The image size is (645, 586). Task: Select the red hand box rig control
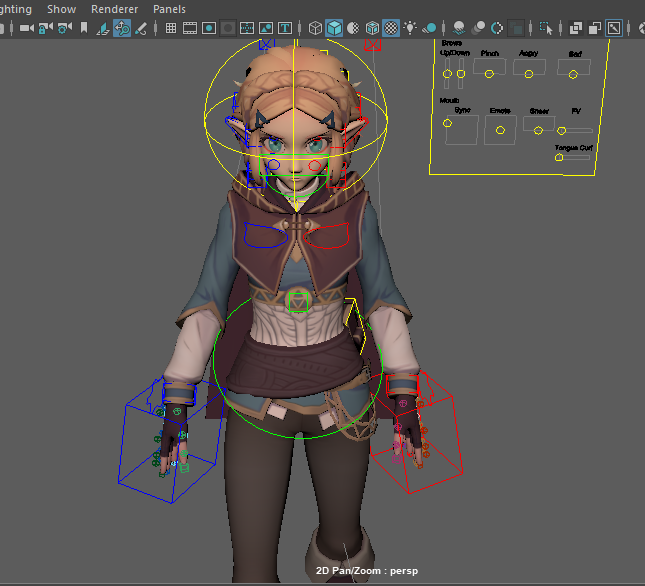(417, 432)
